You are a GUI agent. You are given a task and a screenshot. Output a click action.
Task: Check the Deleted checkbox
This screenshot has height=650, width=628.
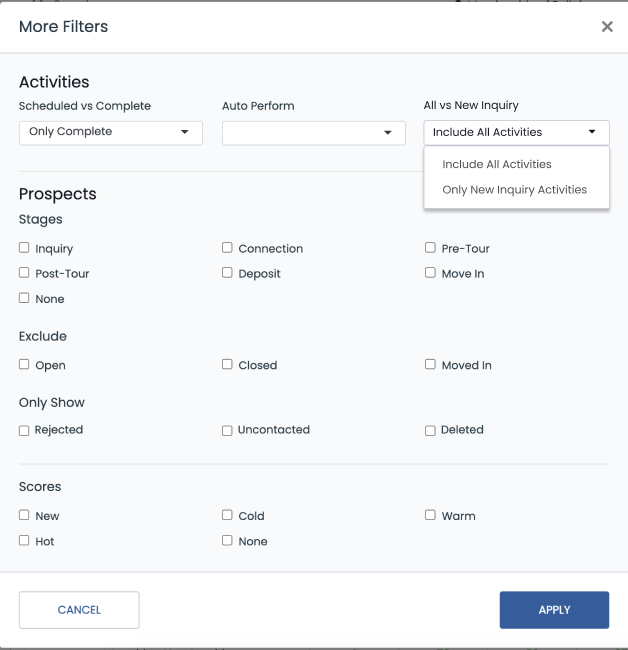pyautogui.click(x=430, y=431)
